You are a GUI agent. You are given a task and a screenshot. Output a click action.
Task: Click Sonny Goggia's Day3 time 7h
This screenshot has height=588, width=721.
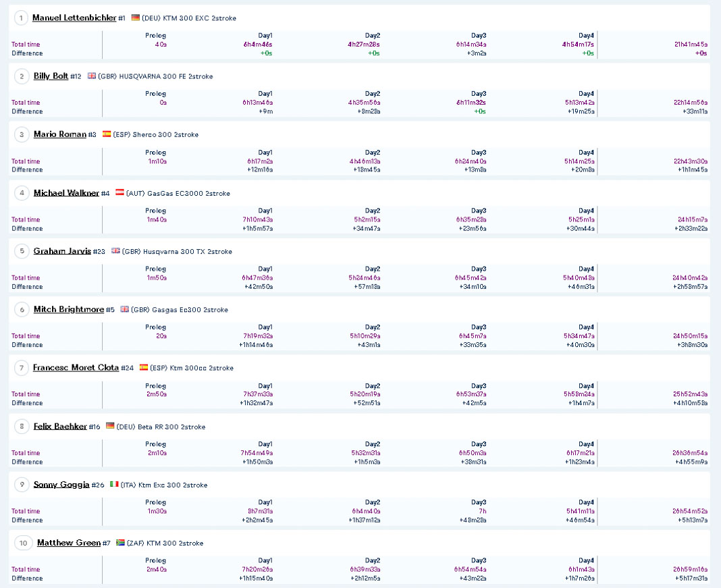click(482, 511)
